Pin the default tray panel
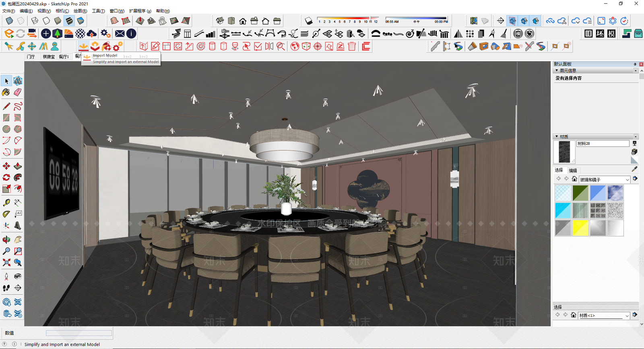The height and width of the screenshot is (349, 644). point(635,64)
